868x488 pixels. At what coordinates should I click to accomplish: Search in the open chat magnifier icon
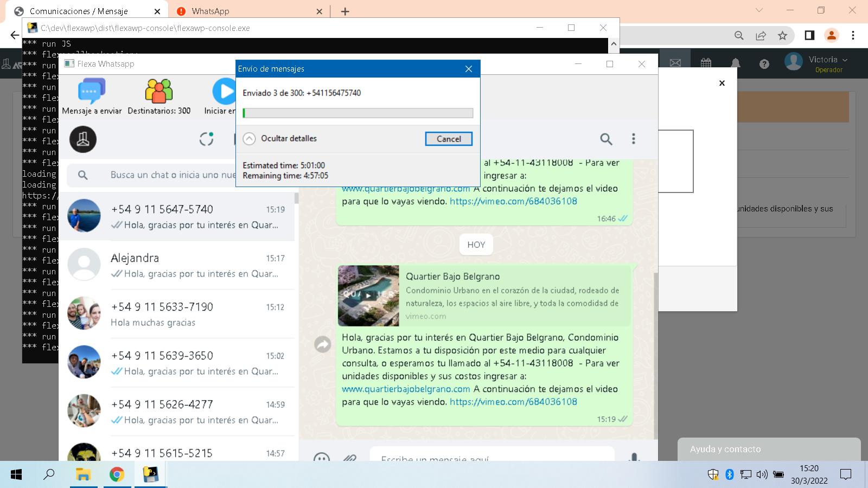point(606,139)
